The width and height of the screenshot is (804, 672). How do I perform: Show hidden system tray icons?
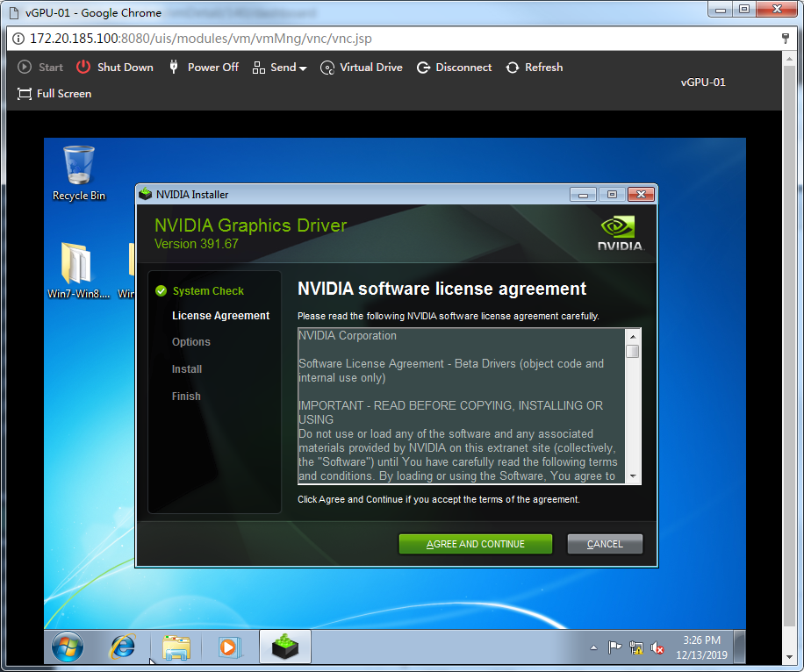point(593,648)
